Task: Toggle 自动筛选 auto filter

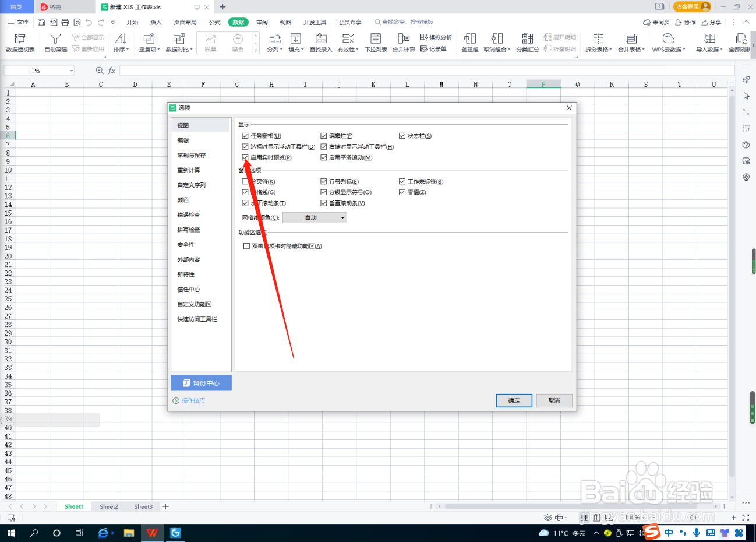Action: 56,43
